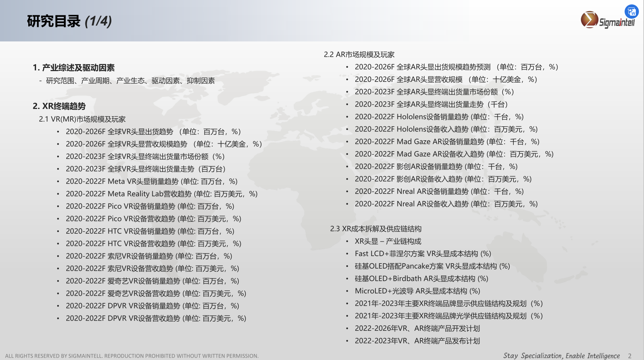Select the Nreal AR设备销量趋势 entry
This screenshot has height=360, width=644.
point(439,192)
